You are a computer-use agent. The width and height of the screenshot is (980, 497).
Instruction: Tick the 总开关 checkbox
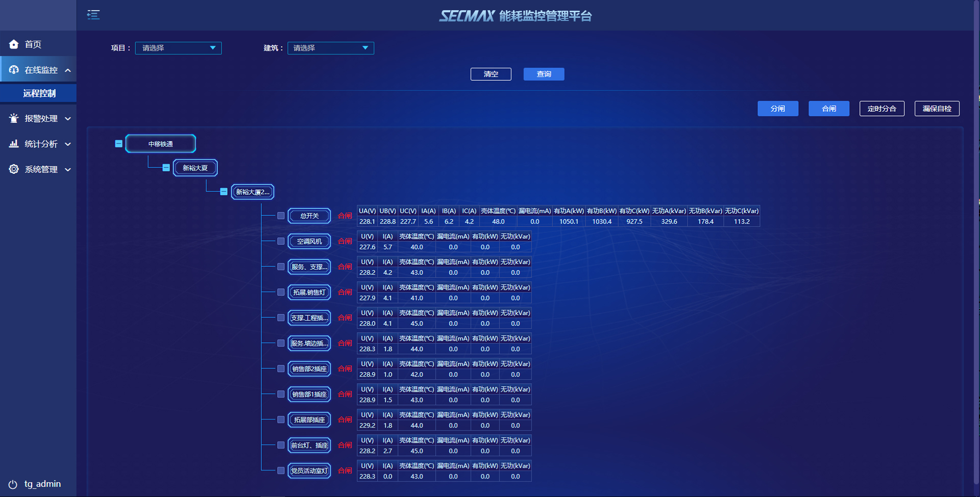click(281, 216)
